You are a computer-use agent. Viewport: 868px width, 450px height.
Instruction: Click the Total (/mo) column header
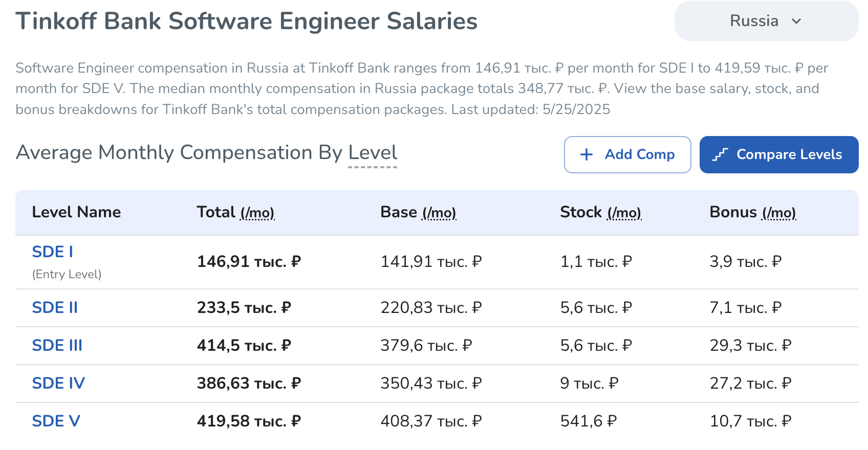click(x=235, y=212)
